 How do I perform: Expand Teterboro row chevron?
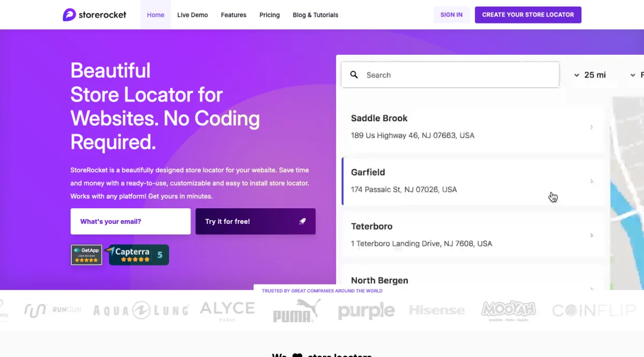click(x=591, y=235)
